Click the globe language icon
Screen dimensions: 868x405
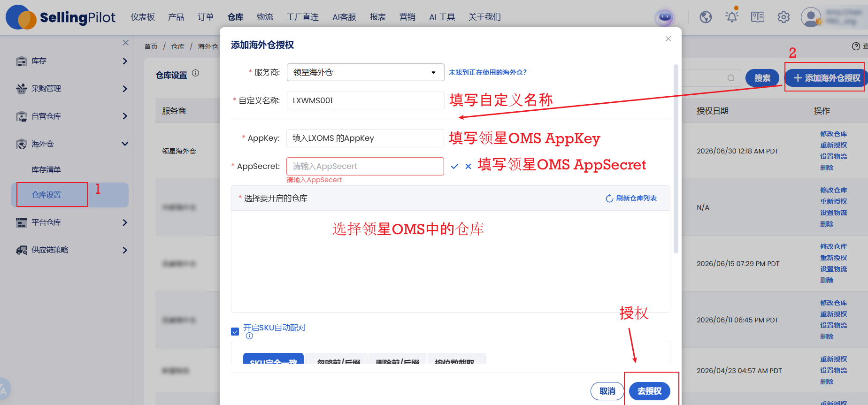pos(706,17)
